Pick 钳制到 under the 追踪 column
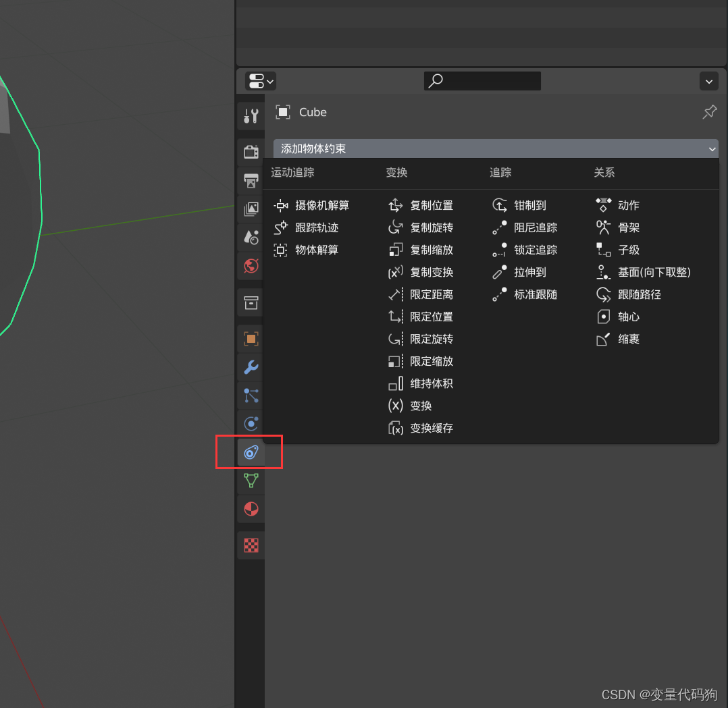Screen dimensions: 728x708 531,205
